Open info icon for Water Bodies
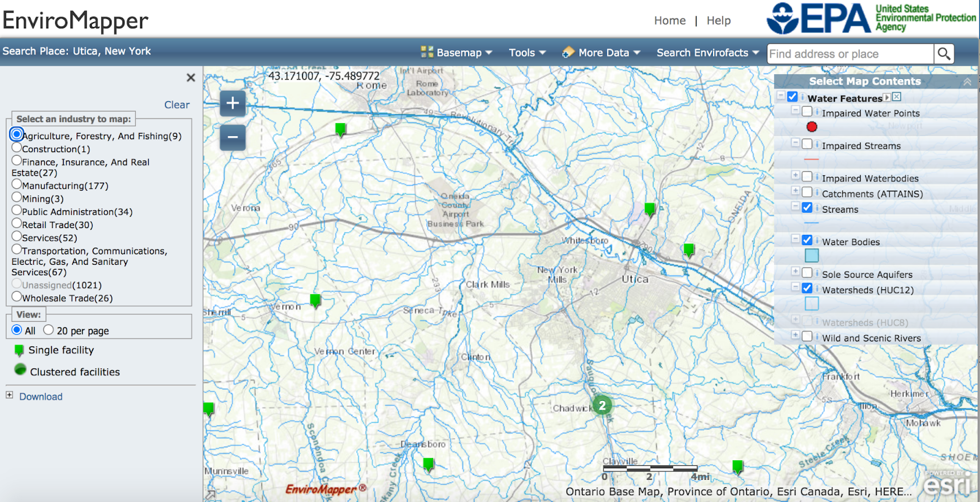Screen dimensions: 980x502 [x=817, y=241]
